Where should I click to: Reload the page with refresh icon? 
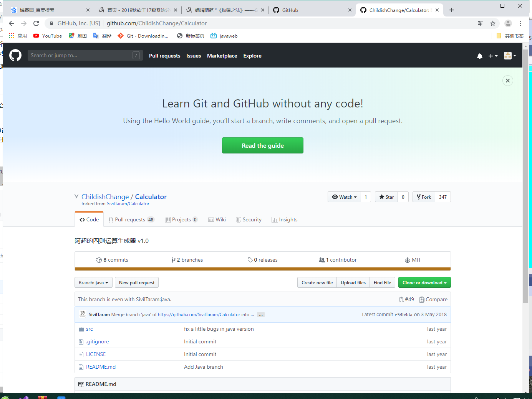click(x=36, y=23)
